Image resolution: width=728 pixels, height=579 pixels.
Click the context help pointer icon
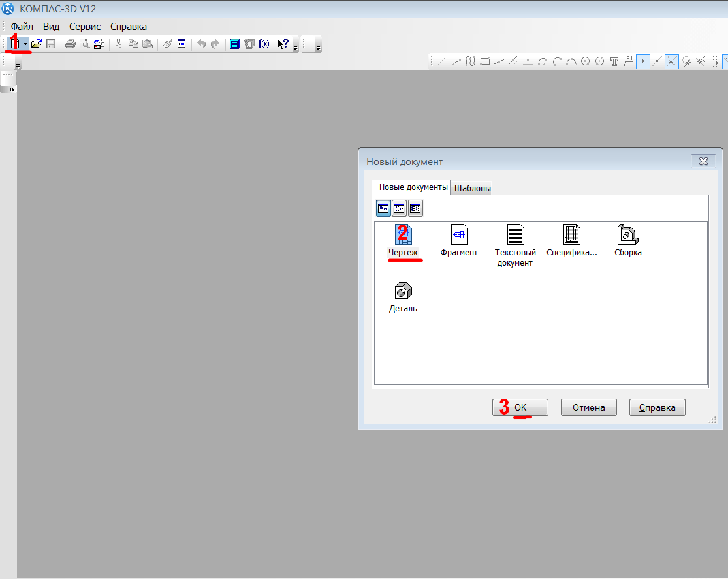pyautogui.click(x=283, y=44)
